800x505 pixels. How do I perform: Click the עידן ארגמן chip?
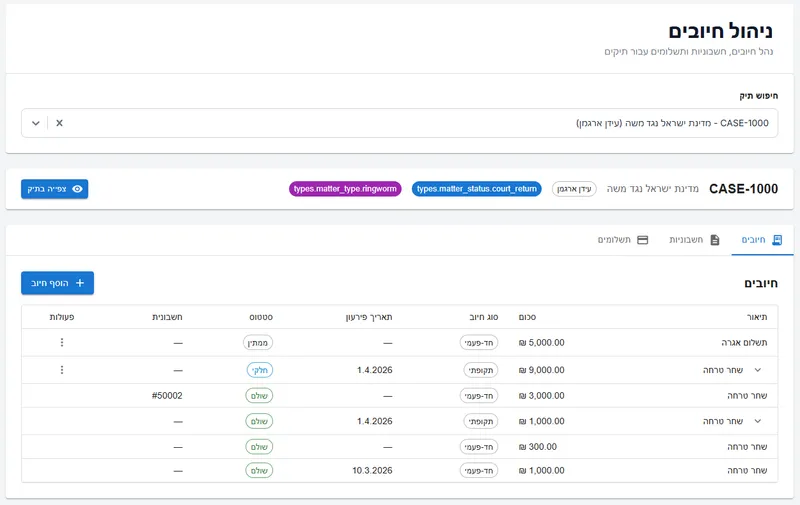[x=574, y=189]
